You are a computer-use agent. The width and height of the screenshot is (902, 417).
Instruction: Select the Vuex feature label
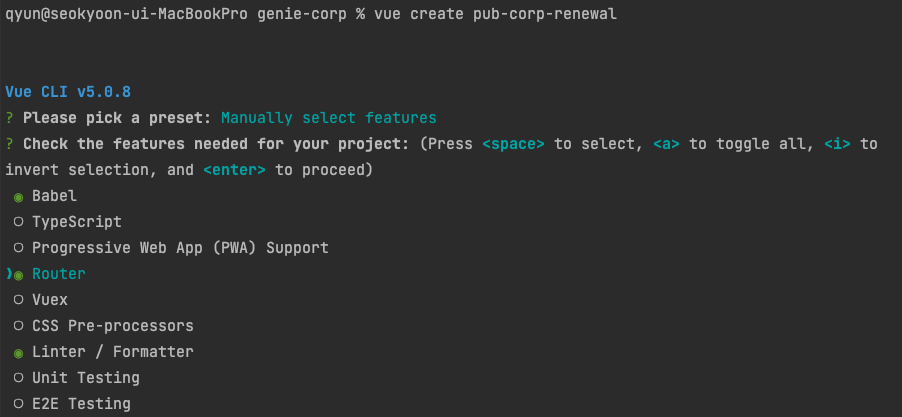(x=49, y=300)
